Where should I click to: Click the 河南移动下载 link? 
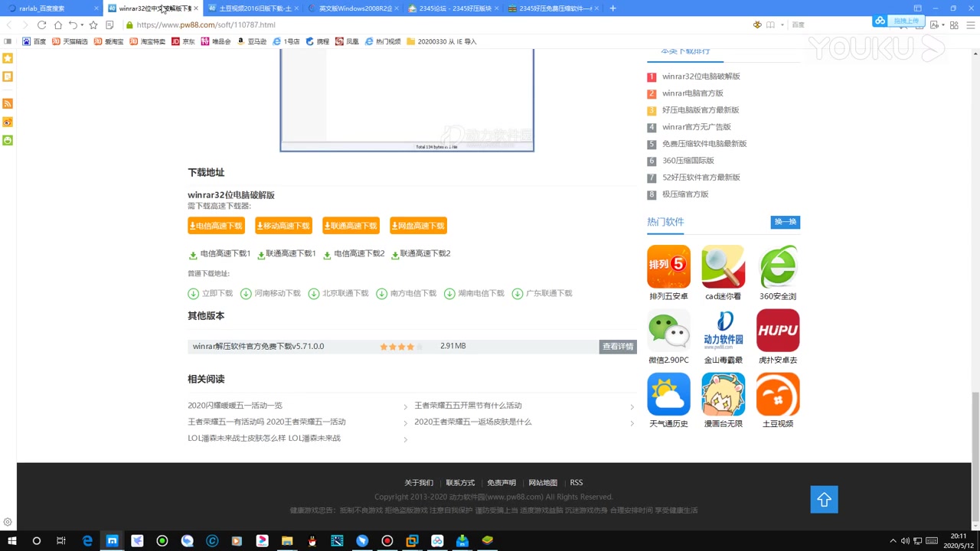point(270,293)
